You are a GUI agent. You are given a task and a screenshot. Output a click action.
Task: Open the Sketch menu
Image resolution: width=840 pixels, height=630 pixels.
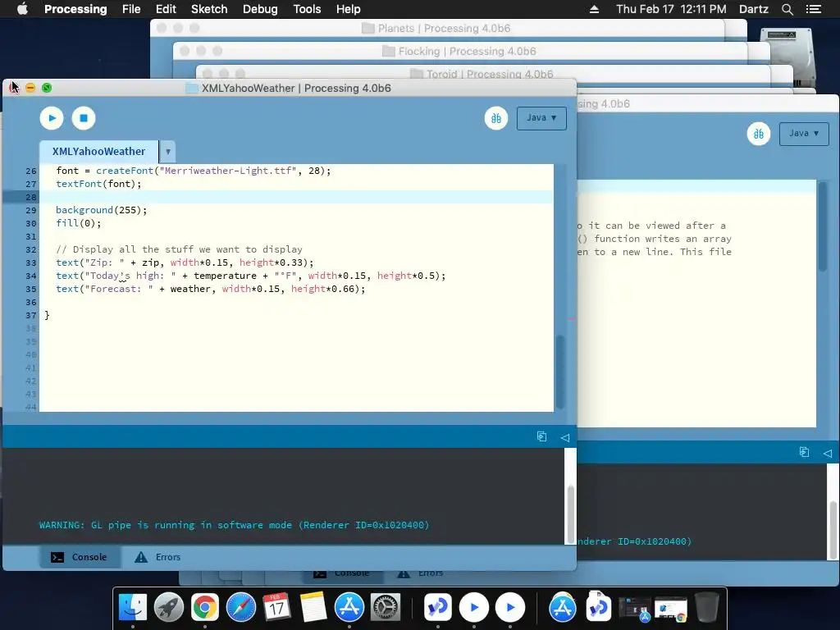pos(209,9)
